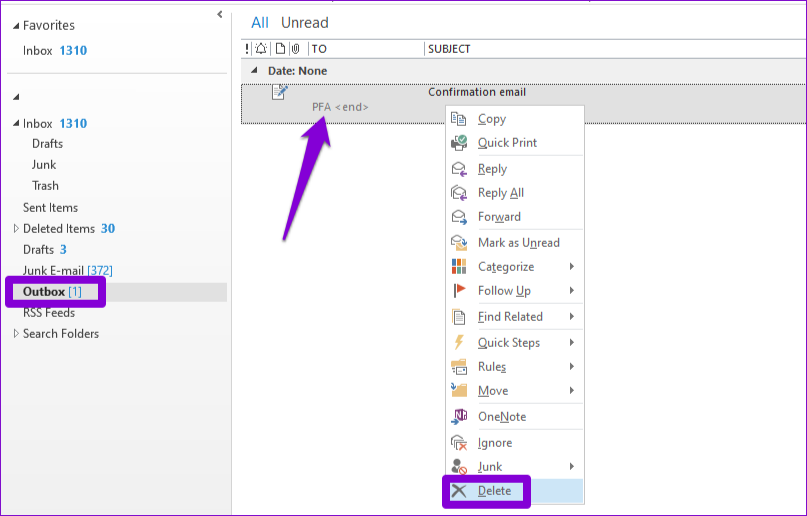This screenshot has width=807, height=516.
Task: Collapse the Favorites section
Action: click(x=16, y=26)
